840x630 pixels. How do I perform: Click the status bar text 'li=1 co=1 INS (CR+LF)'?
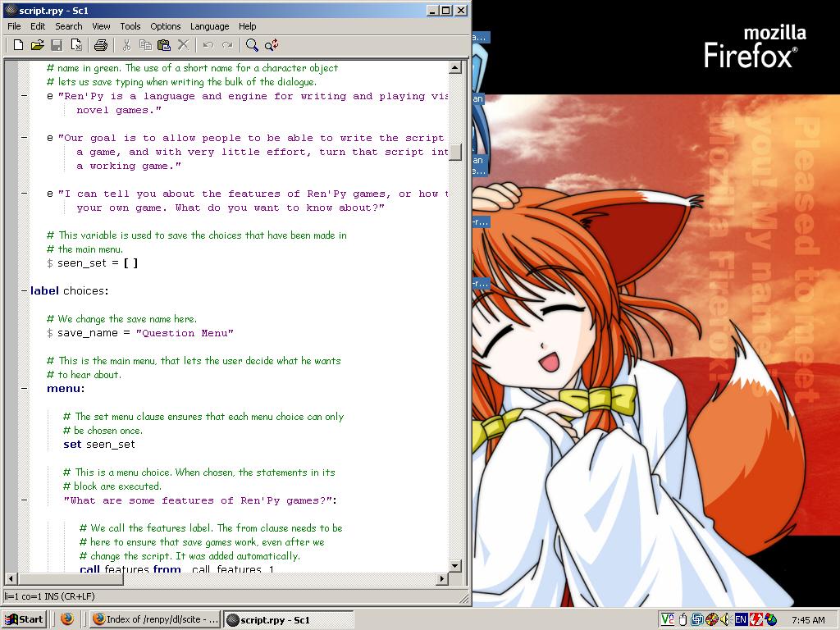49,596
